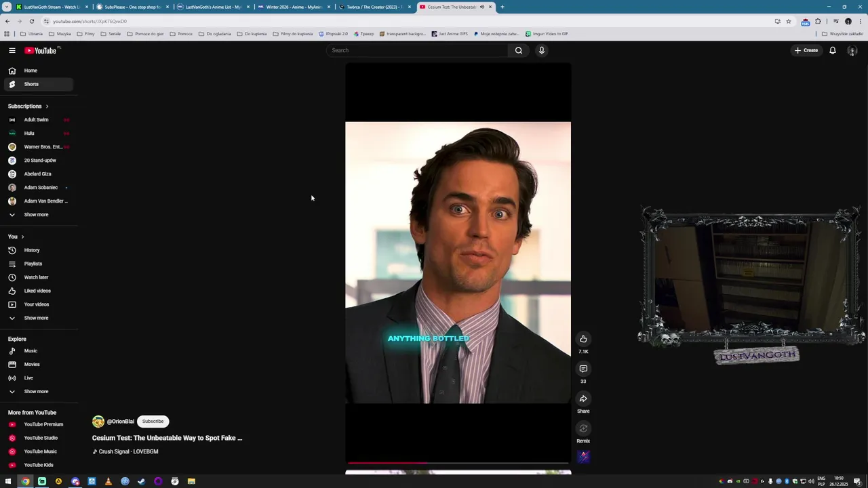Subscribe to @OrionBlai
Image resolution: width=868 pixels, height=488 pixels.
click(153, 422)
